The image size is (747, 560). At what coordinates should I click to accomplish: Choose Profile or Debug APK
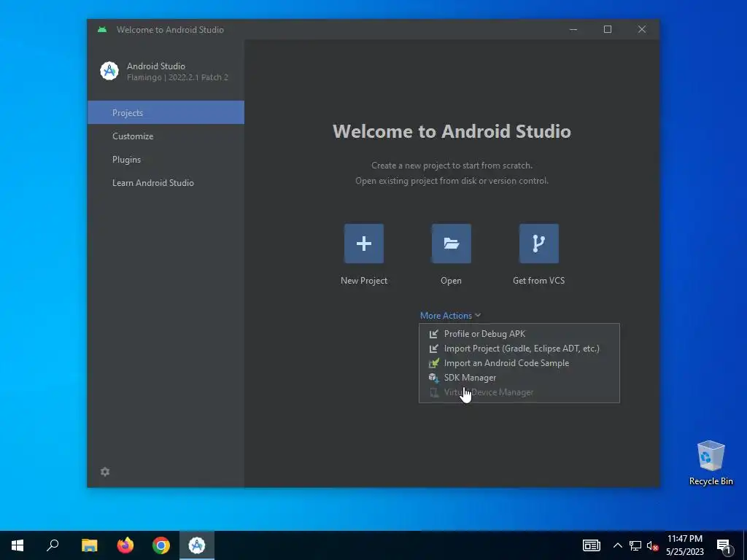pyautogui.click(x=519, y=334)
